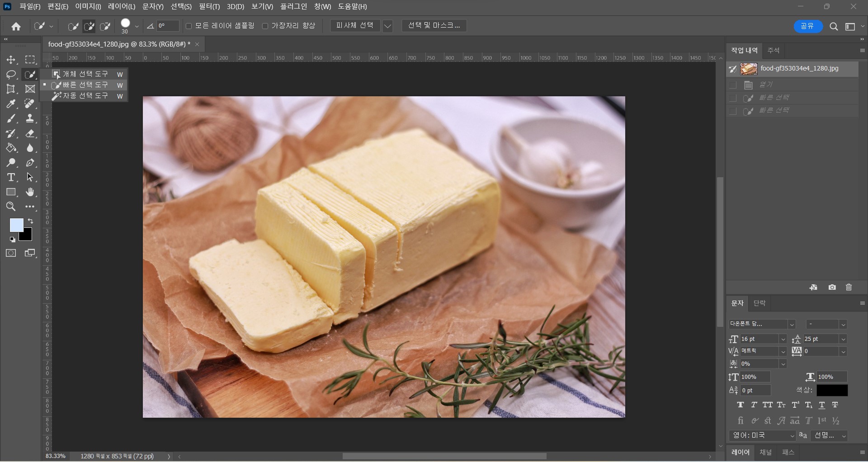Select the Move tool
This screenshot has width=868, height=462.
pos(11,60)
